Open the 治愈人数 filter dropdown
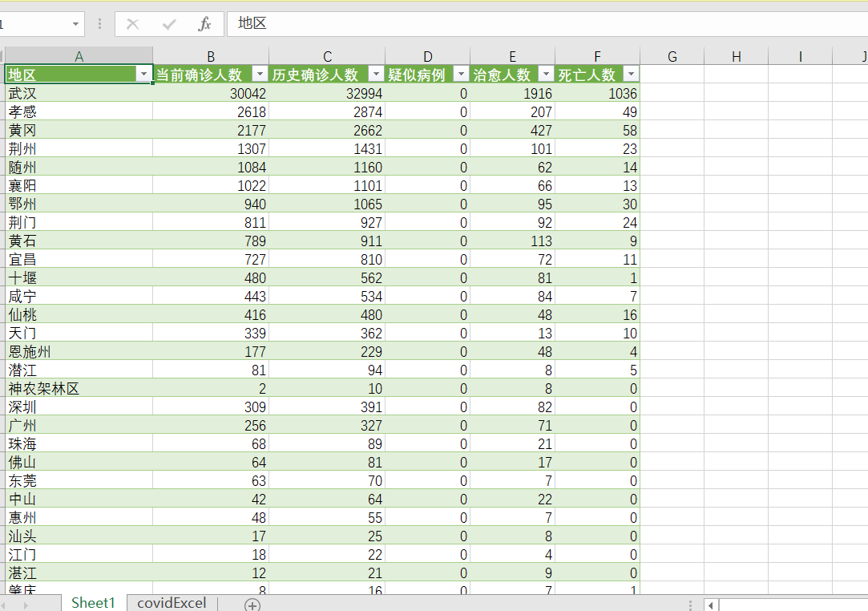868x611 pixels. point(546,75)
